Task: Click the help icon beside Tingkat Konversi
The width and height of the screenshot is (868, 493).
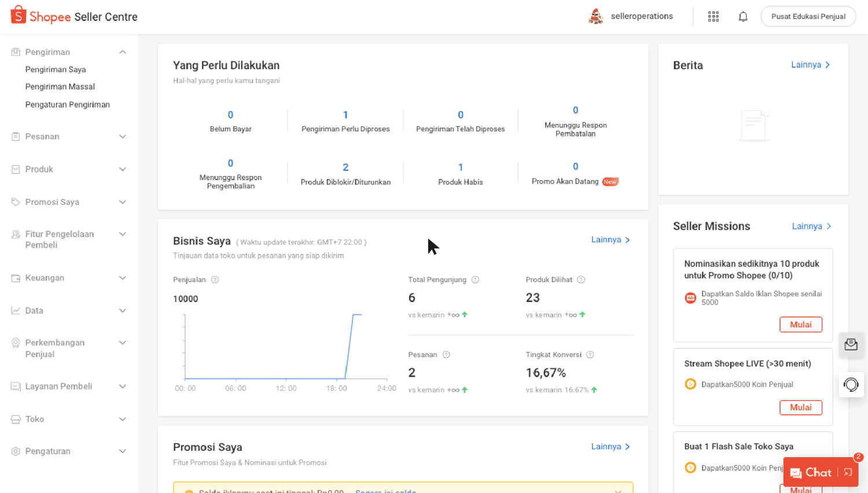Action: point(590,355)
